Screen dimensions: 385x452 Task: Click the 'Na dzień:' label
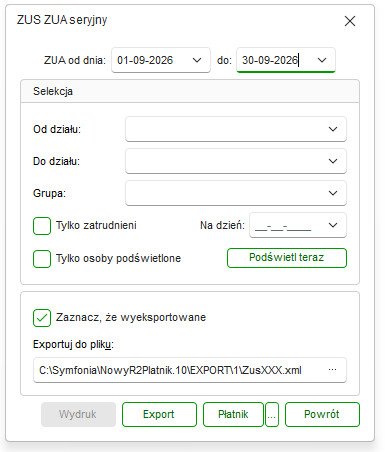point(222,225)
